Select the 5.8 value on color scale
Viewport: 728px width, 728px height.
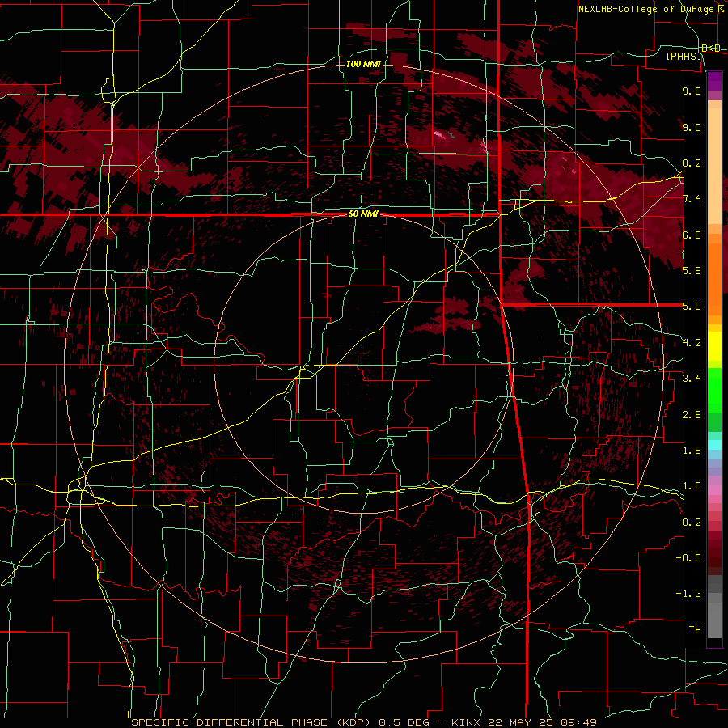(x=692, y=271)
